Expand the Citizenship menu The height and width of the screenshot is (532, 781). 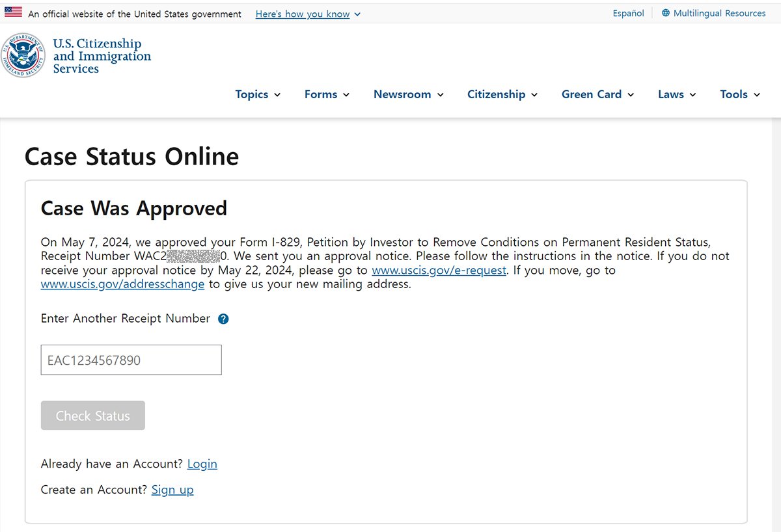pos(502,94)
